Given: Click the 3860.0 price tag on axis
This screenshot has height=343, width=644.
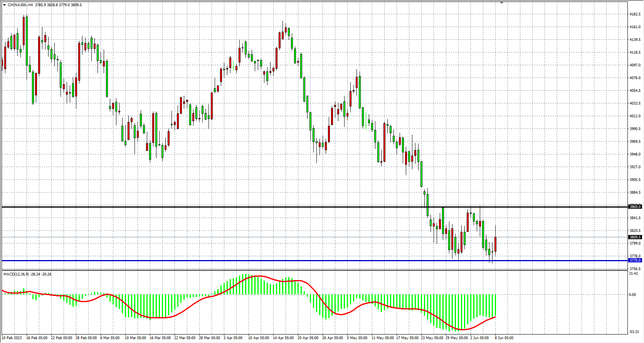Looking at the screenshot, I should pyautogui.click(x=635, y=207).
